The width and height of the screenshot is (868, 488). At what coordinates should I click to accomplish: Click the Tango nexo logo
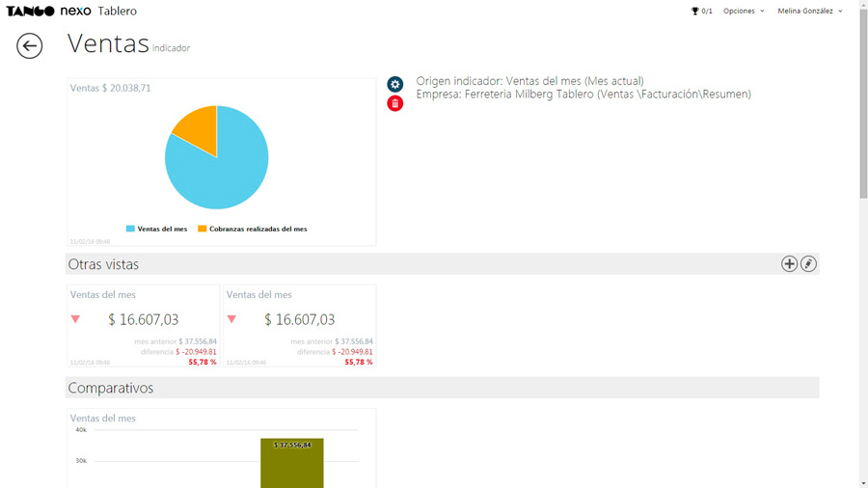tap(49, 11)
